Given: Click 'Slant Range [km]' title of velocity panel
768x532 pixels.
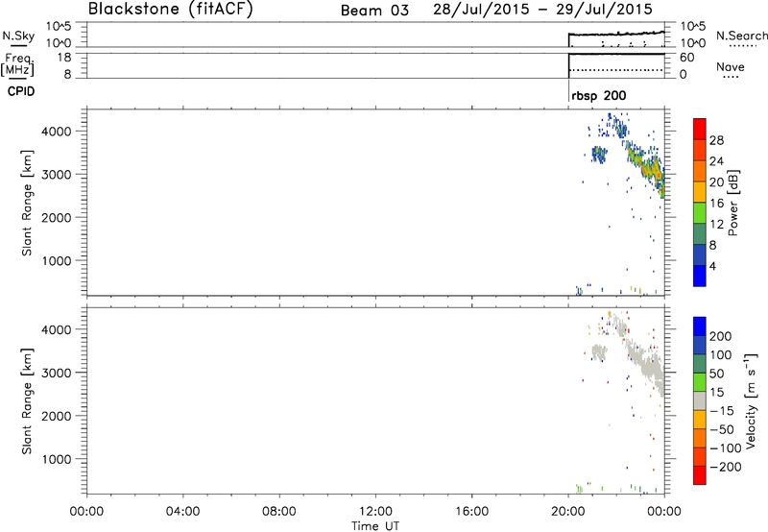Looking at the screenshot, I should coord(27,401).
